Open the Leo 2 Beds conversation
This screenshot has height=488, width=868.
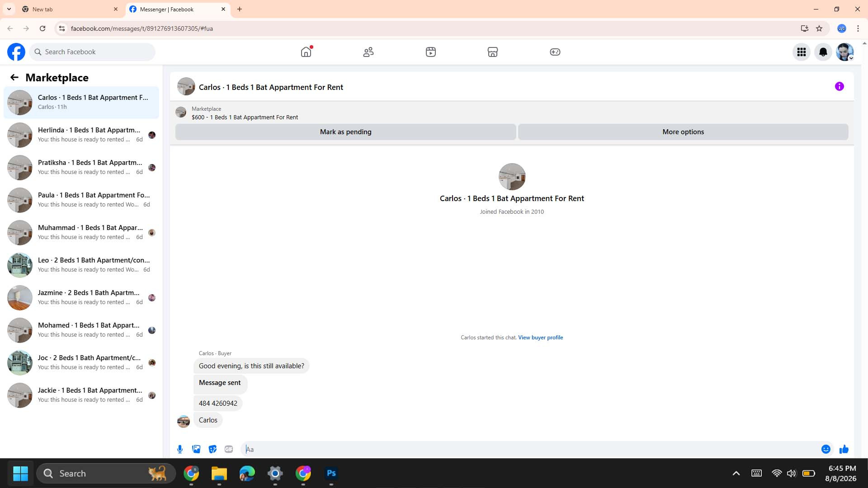(81, 265)
